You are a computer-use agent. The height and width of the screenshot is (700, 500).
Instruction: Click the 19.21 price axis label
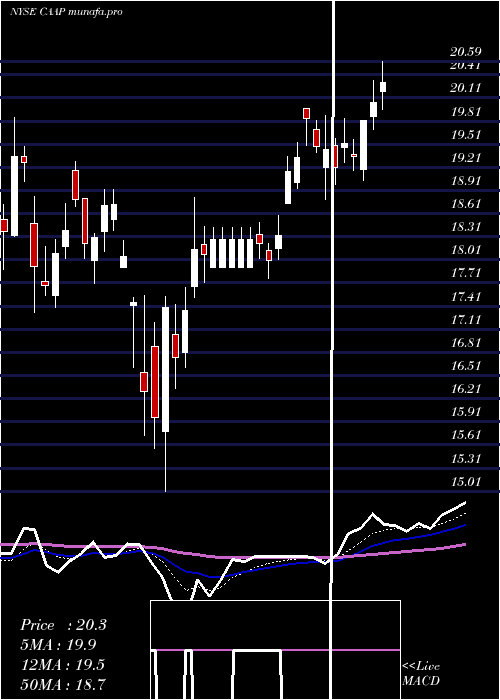[x=466, y=158]
